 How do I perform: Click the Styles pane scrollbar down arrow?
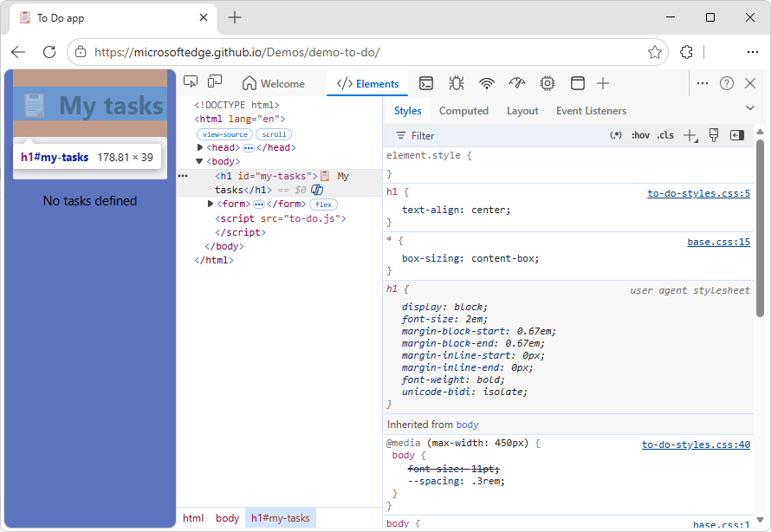761,519
